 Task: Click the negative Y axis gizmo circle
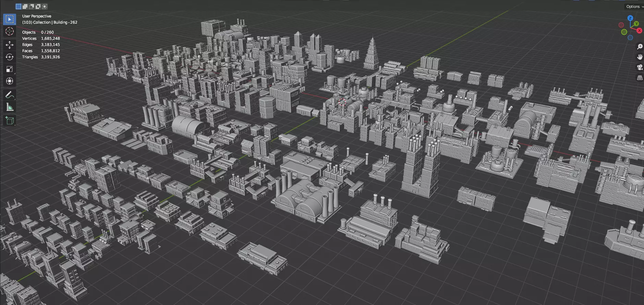[x=624, y=32]
